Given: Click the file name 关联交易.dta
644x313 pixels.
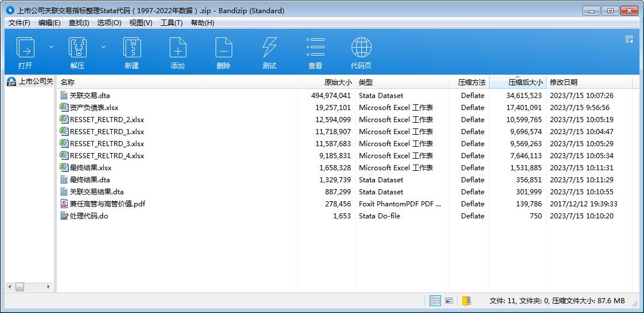Looking at the screenshot, I should (90, 95).
